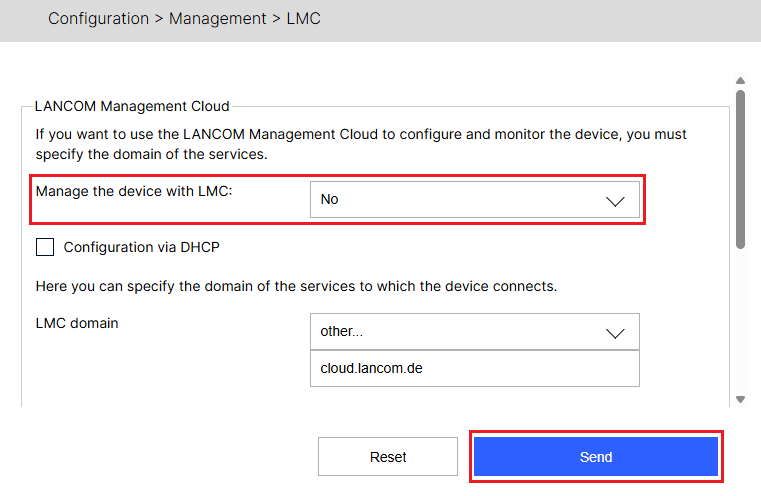Click the Configuration breadcrumb item
The width and height of the screenshot is (761, 496).
pyautogui.click(x=98, y=18)
